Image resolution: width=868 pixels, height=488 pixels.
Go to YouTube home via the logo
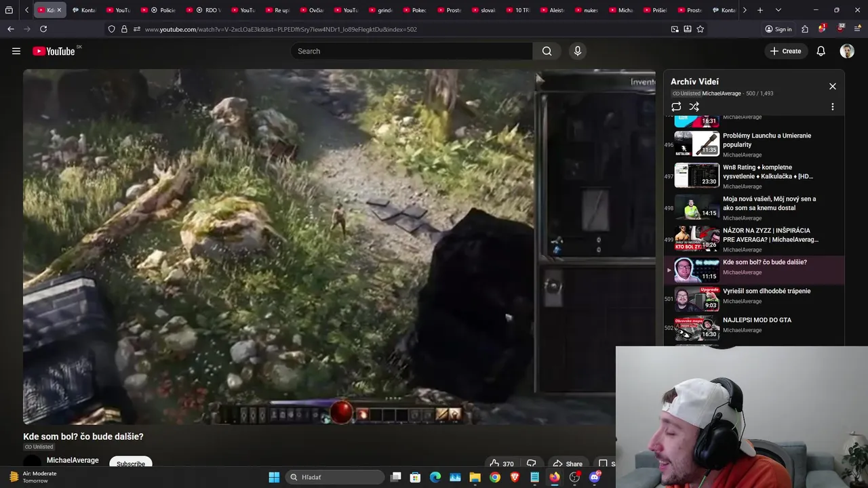(x=54, y=51)
